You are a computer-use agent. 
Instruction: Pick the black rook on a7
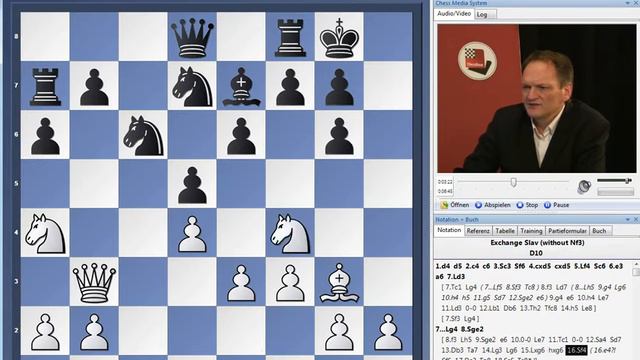45,87
